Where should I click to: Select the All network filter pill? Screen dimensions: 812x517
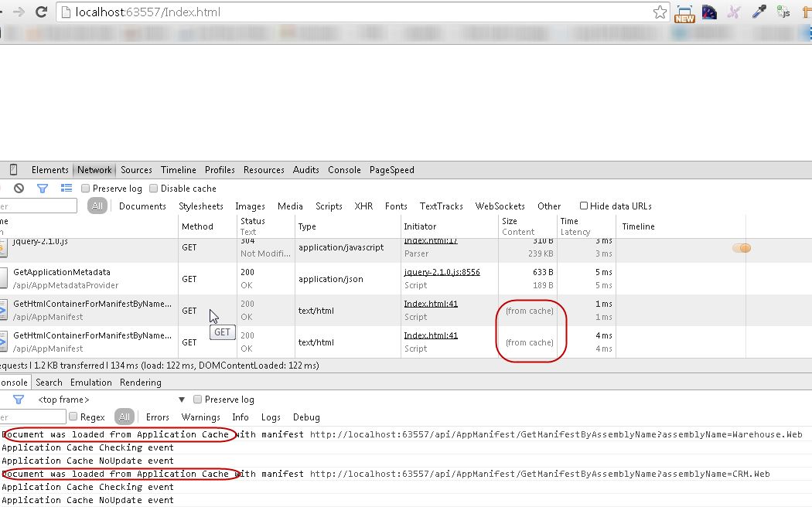click(x=97, y=206)
